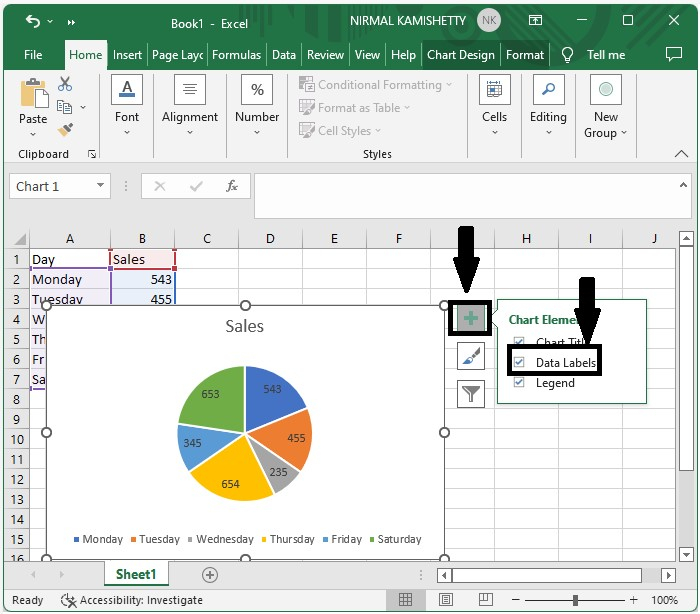Open the Name Box dropdown arrow
Screen dimensions: 700x614
click(x=100, y=185)
